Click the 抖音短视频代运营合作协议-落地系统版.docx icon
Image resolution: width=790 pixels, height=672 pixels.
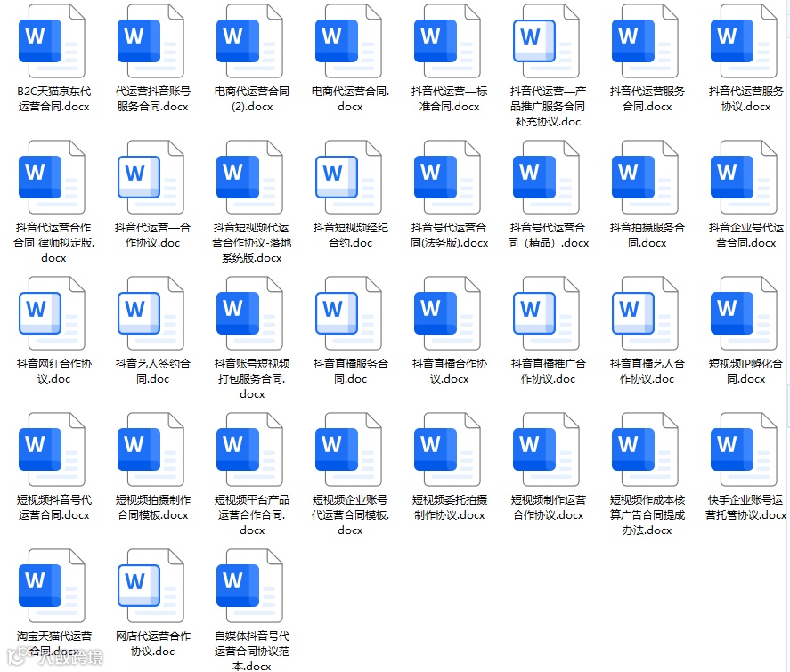pos(249,178)
